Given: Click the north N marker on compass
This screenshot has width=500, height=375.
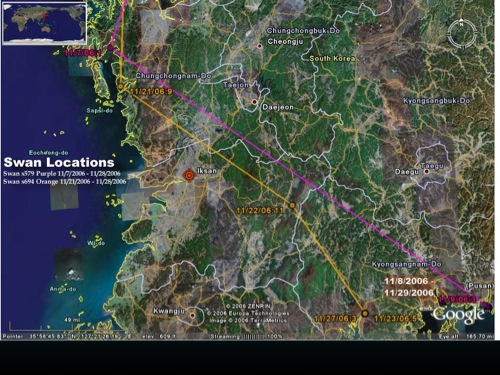Looking at the screenshot, I should tap(462, 24).
